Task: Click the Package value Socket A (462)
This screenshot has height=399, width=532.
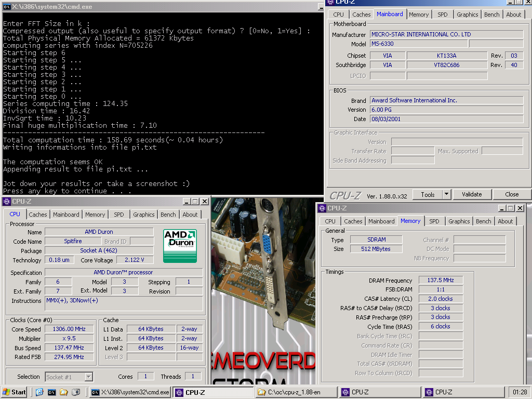Action: tap(99, 251)
